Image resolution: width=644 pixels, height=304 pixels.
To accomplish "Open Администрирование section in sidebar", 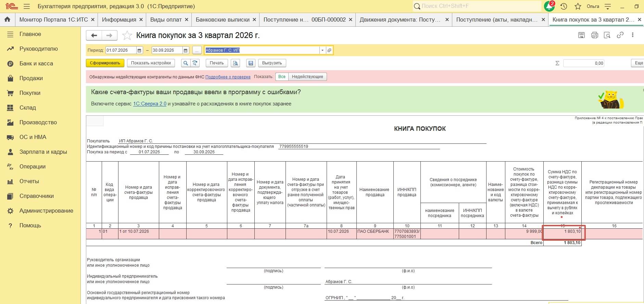I will tap(46, 211).
